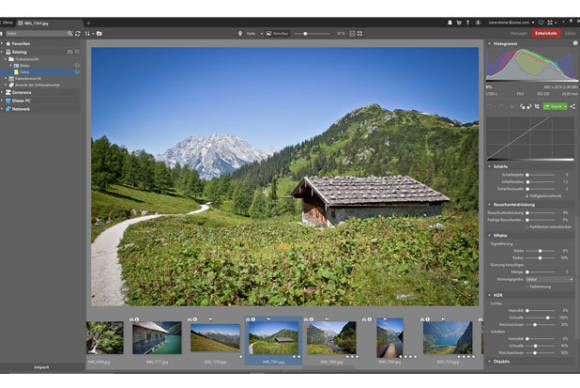Toggle the checkbox below the Körnung dropdown
Image resolution: width=580 pixels, height=388 pixels.
pos(527,287)
